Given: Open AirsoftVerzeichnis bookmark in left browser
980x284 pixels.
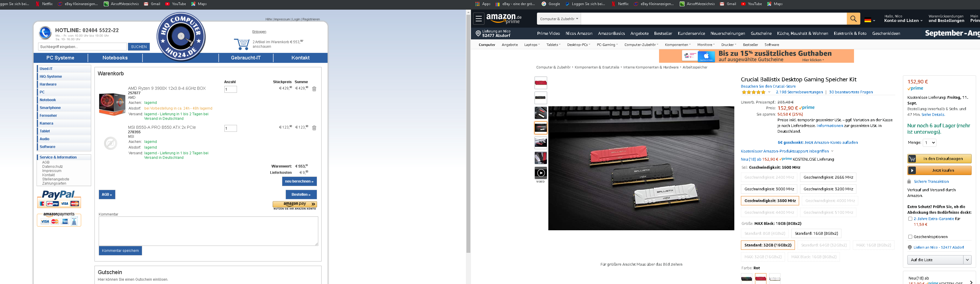Looking at the screenshot, I should 121,4.
